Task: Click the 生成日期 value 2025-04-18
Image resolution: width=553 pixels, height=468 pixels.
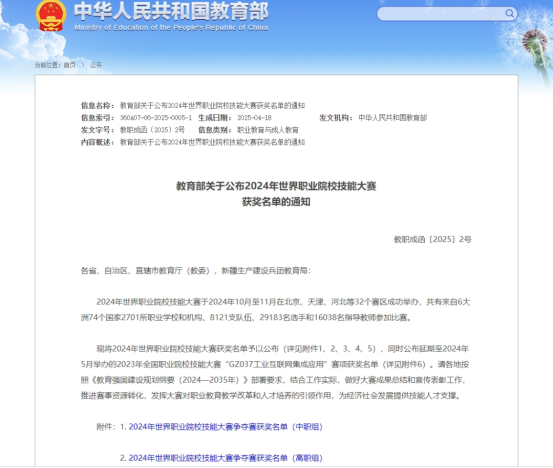Action: pos(254,118)
